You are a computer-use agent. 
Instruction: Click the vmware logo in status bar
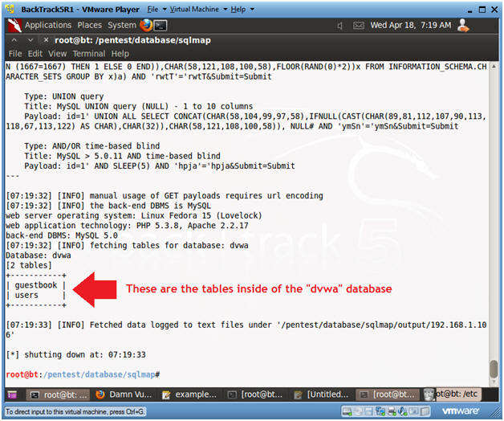[x=460, y=411]
